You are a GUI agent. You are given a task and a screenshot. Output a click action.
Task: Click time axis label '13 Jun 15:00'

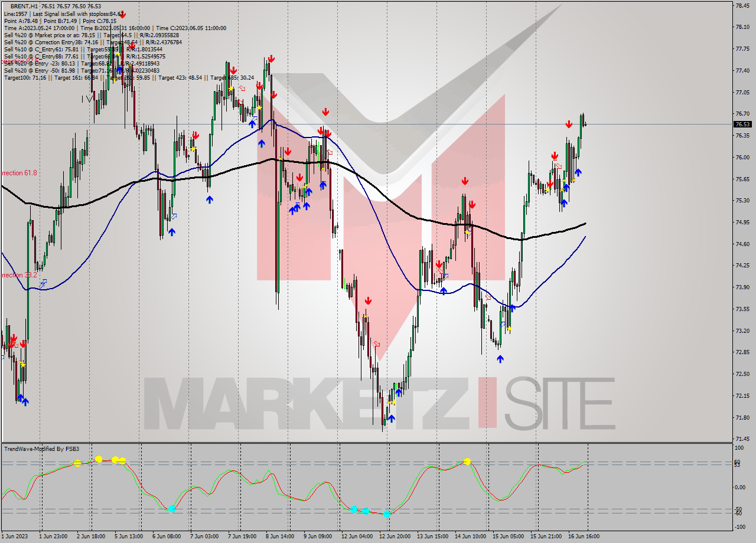432,537
